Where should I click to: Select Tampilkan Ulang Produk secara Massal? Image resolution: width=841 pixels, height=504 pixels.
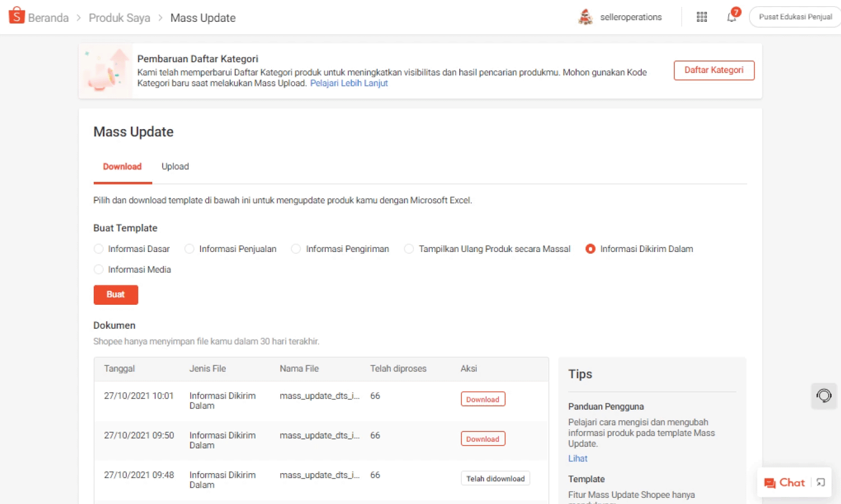pos(409,249)
